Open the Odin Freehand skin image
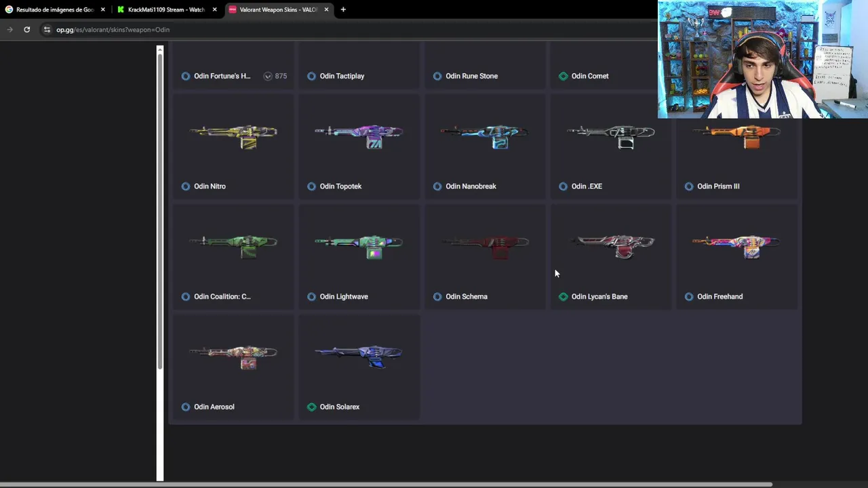868x488 pixels. point(736,246)
